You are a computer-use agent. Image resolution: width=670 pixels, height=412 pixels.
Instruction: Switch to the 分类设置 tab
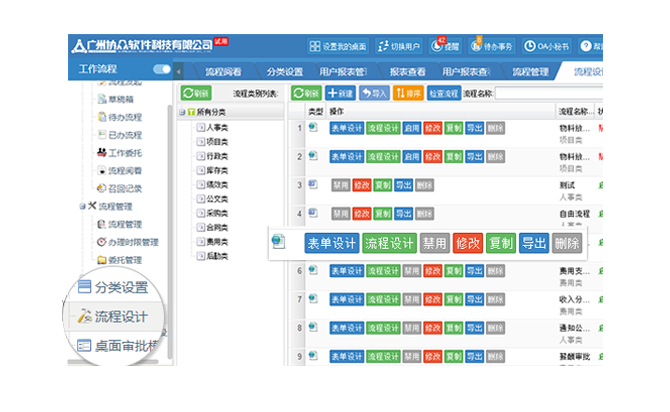click(x=284, y=71)
